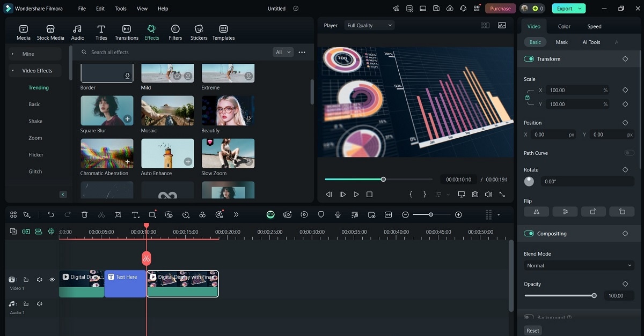This screenshot has height=336, width=644.
Task: Open the Full Quality dropdown
Action: (369, 25)
